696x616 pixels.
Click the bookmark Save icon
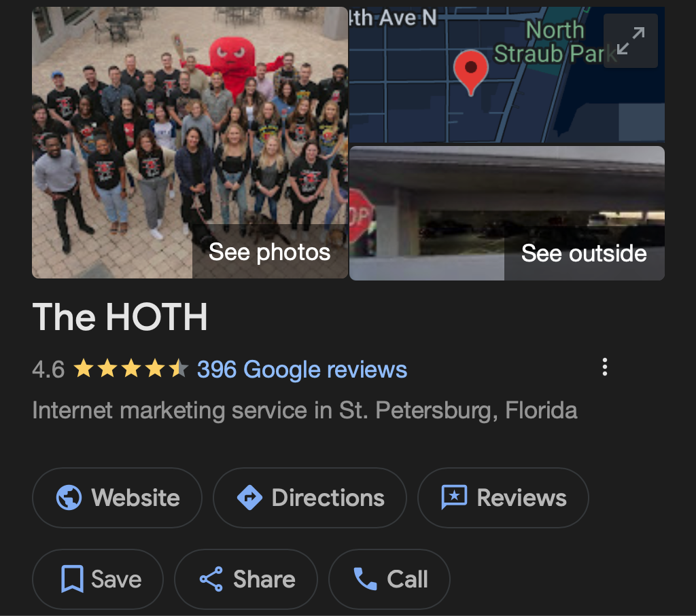click(x=72, y=579)
